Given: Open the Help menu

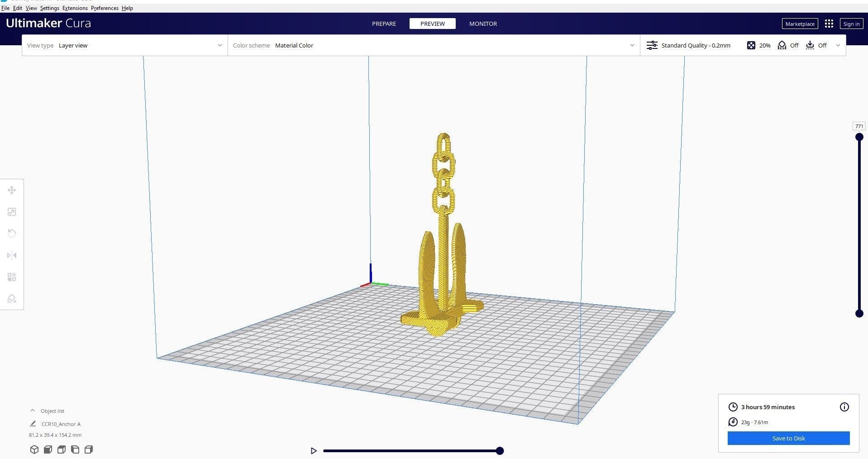Looking at the screenshot, I should tap(127, 8).
